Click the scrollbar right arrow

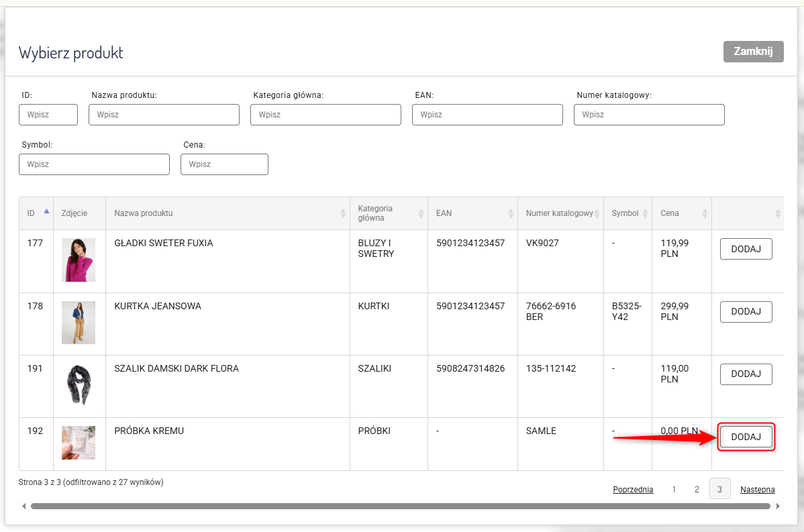point(778,507)
